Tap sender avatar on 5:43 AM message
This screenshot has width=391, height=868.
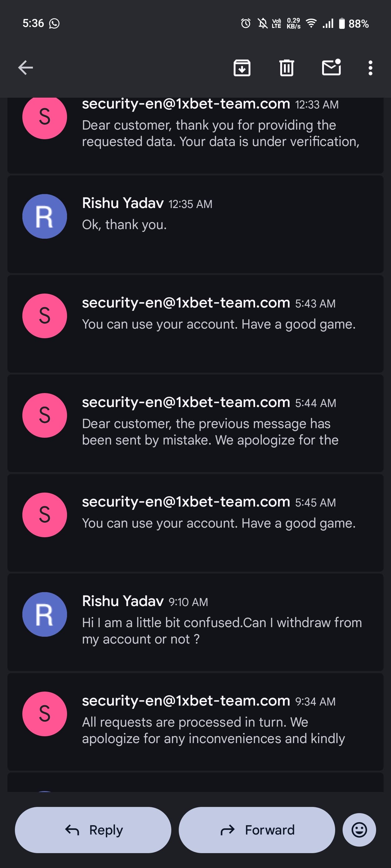click(x=45, y=316)
